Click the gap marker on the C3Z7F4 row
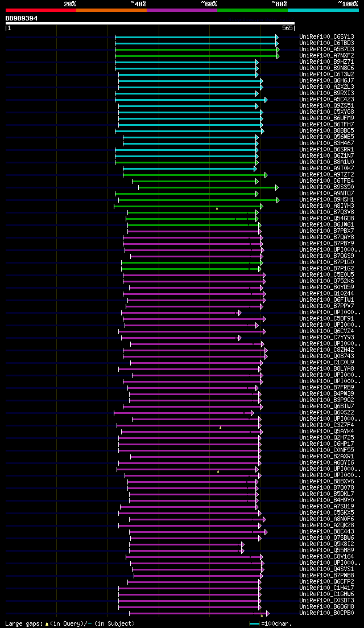Screen dimensions: 364x628 point(220,428)
